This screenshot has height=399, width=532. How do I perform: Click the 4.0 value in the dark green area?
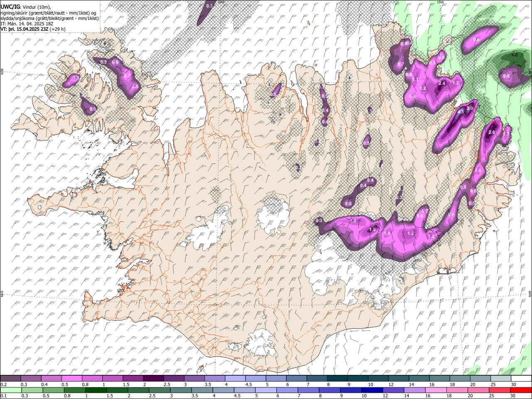tap(515, 55)
